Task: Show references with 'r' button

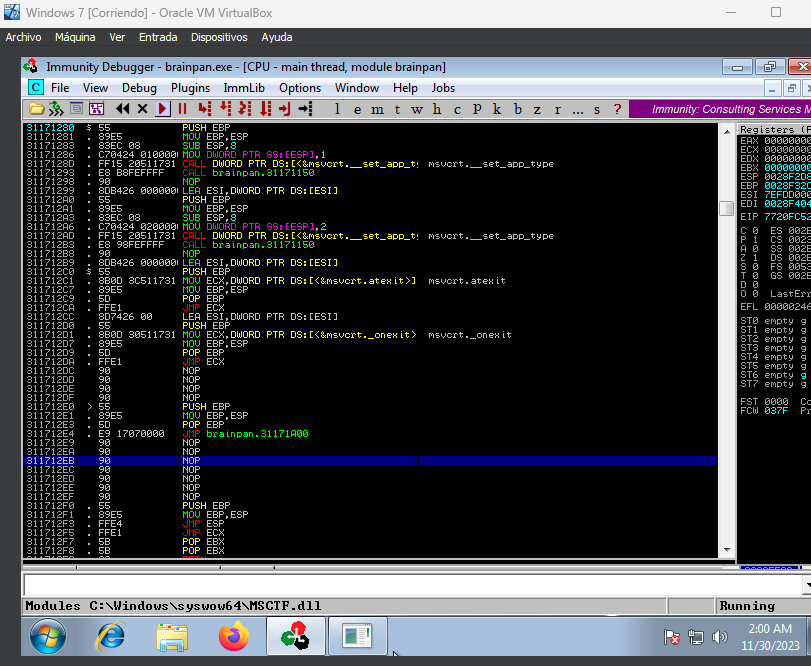Action: (557, 109)
